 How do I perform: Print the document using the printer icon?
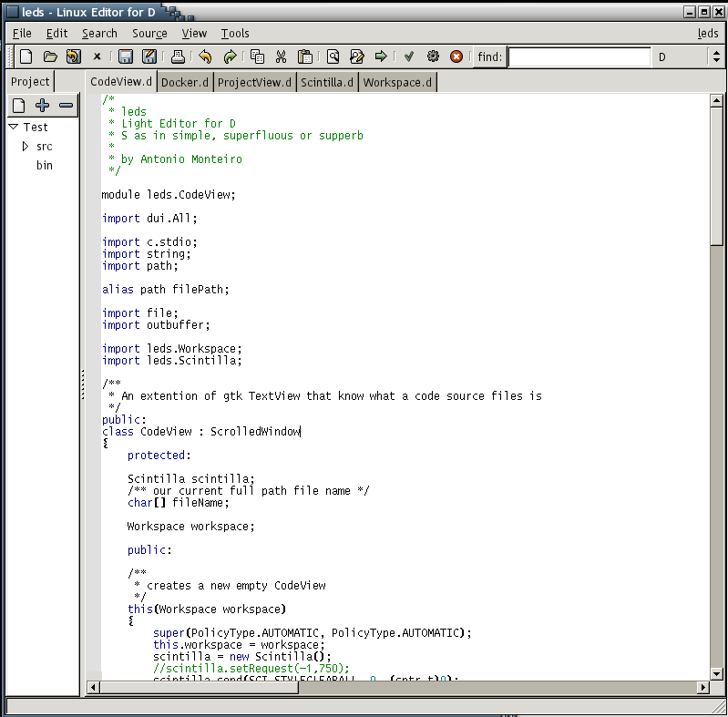click(178, 56)
